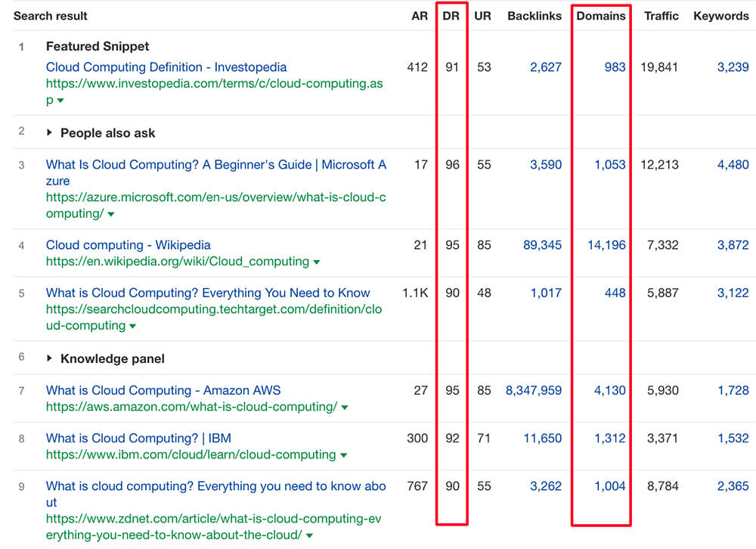Open the Cloud computing - Wikipedia result
Screen dimensions: 756x549
click(x=129, y=245)
